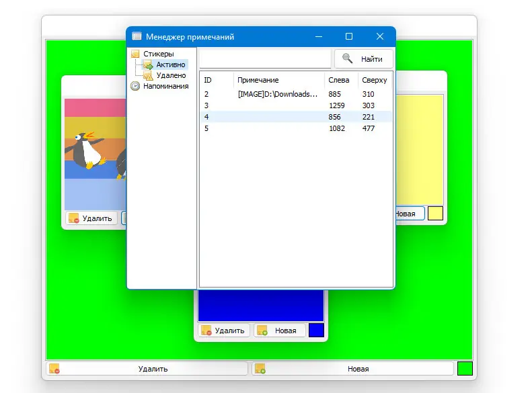This screenshot has height=393, width=532.
Task: Click the Менеджер примечаний title bar icon
Action: click(137, 36)
